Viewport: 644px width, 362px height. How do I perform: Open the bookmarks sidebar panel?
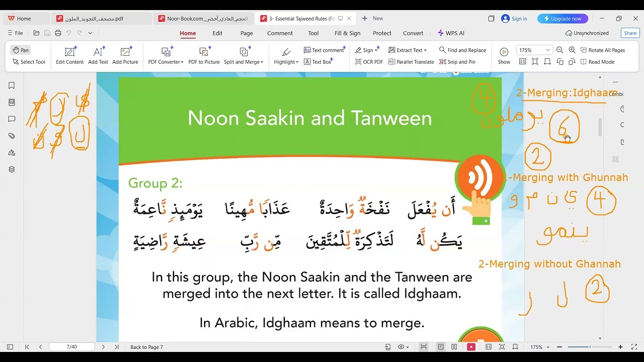(12, 85)
